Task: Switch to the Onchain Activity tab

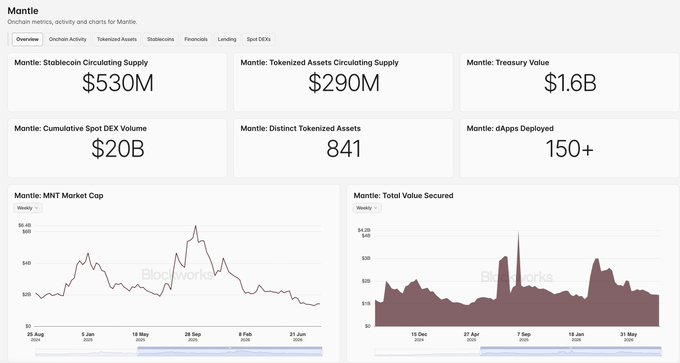Action: (x=68, y=39)
